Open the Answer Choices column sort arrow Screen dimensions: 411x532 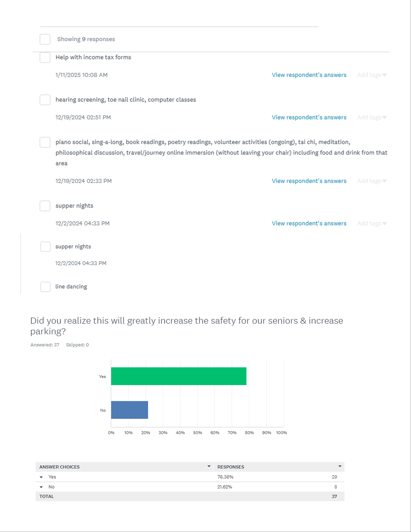[x=209, y=466]
